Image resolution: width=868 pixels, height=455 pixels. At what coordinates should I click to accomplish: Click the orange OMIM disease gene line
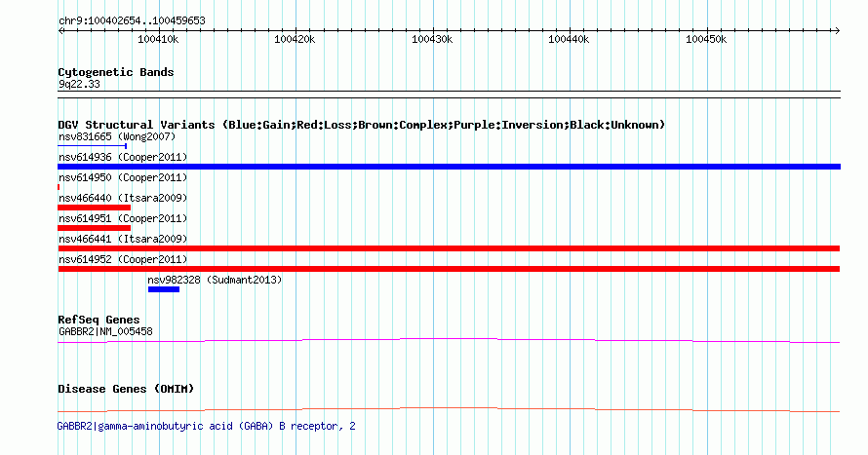[x=449, y=409]
